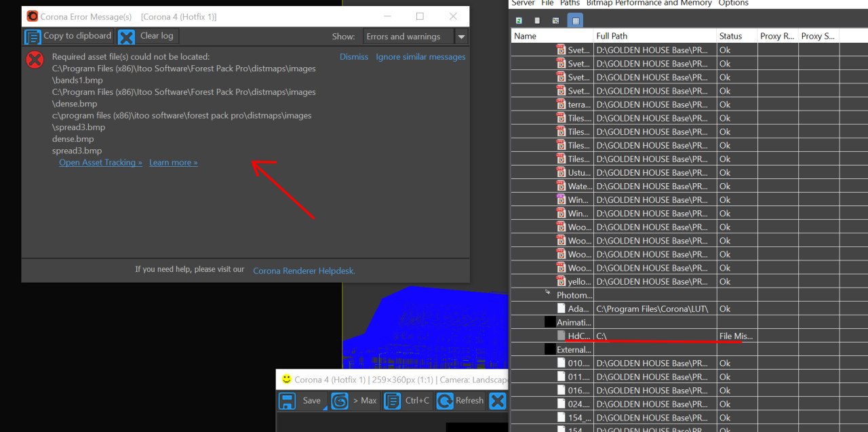Click blue X icon in frame buffer toolbar

pos(498,401)
